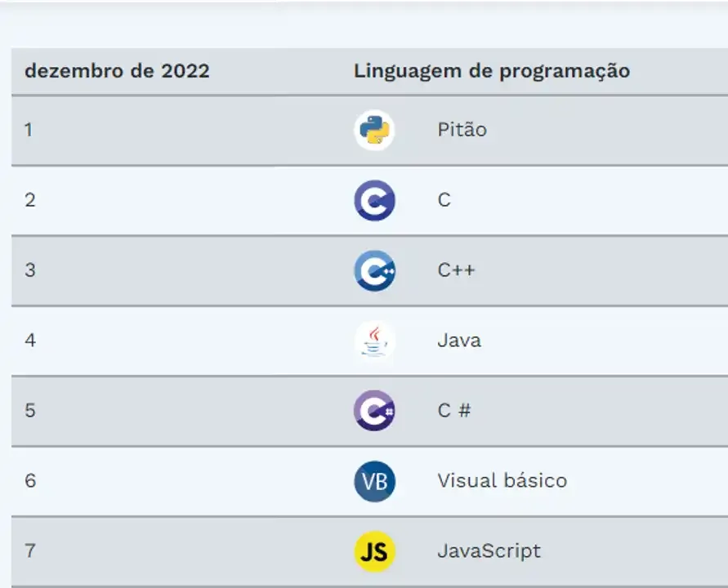Click rank number 6 cell

coord(30,480)
